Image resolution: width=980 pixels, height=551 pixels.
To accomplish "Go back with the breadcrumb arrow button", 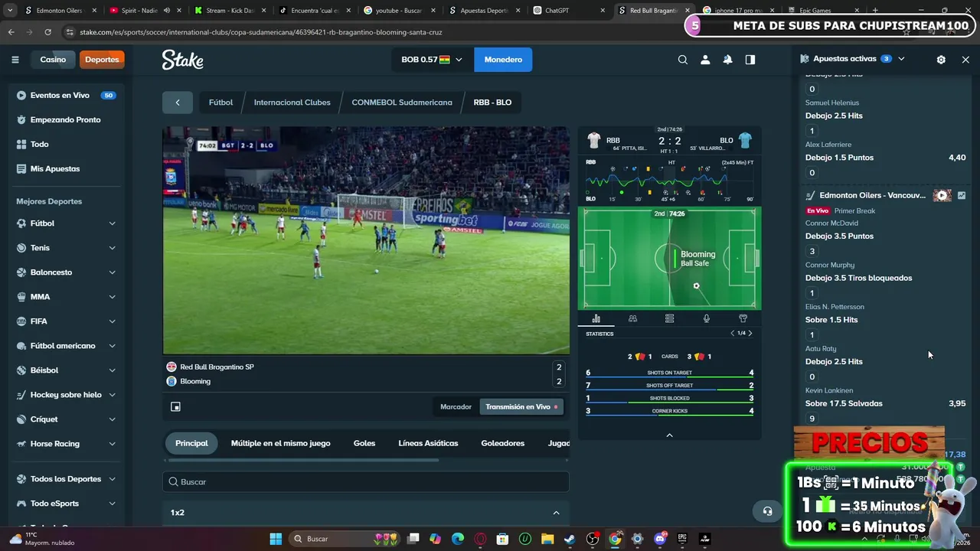I will pos(178,103).
